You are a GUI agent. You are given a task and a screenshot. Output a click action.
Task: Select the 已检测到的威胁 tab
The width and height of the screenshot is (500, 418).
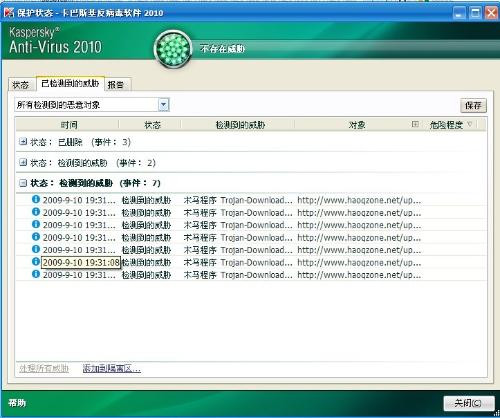point(70,83)
